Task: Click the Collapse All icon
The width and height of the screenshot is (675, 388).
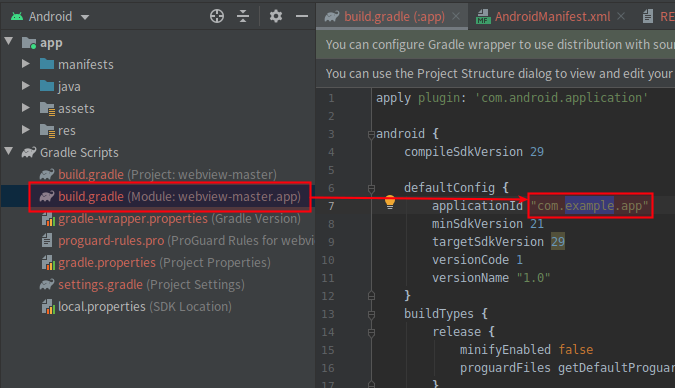Action: pos(243,16)
